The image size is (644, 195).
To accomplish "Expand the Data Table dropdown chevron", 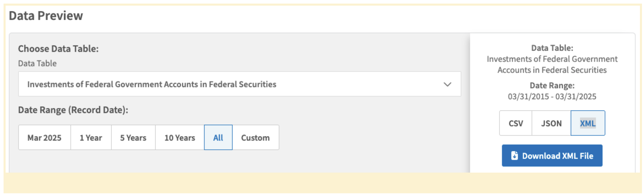I will pyautogui.click(x=447, y=84).
